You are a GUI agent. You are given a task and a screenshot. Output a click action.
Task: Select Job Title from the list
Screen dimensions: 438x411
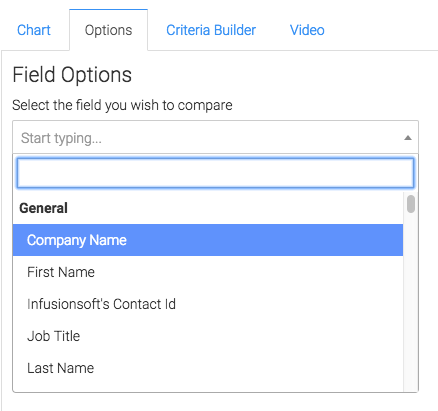208,336
